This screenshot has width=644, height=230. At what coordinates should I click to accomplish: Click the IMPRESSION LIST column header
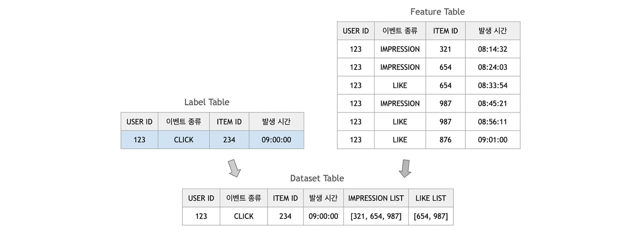[x=376, y=198]
